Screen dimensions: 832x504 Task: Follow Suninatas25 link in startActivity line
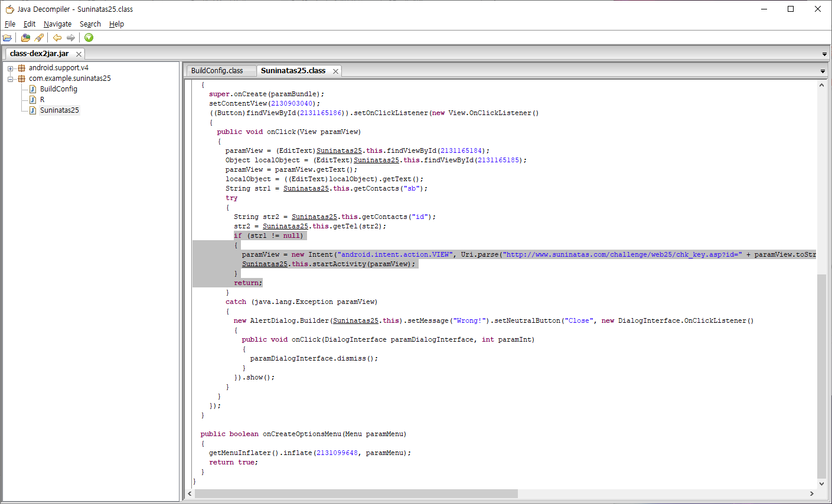[x=265, y=264]
